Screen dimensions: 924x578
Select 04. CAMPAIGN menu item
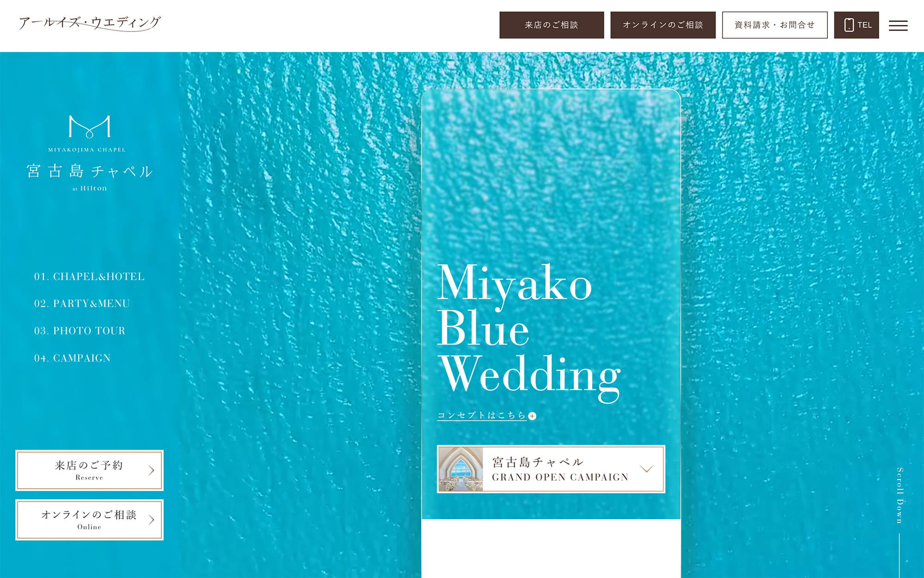click(x=72, y=358)
